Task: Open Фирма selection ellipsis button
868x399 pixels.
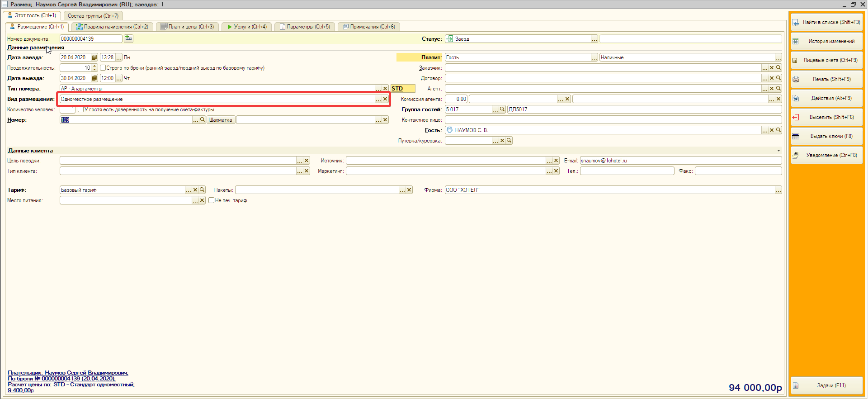Action: click(x=778, y=190)
